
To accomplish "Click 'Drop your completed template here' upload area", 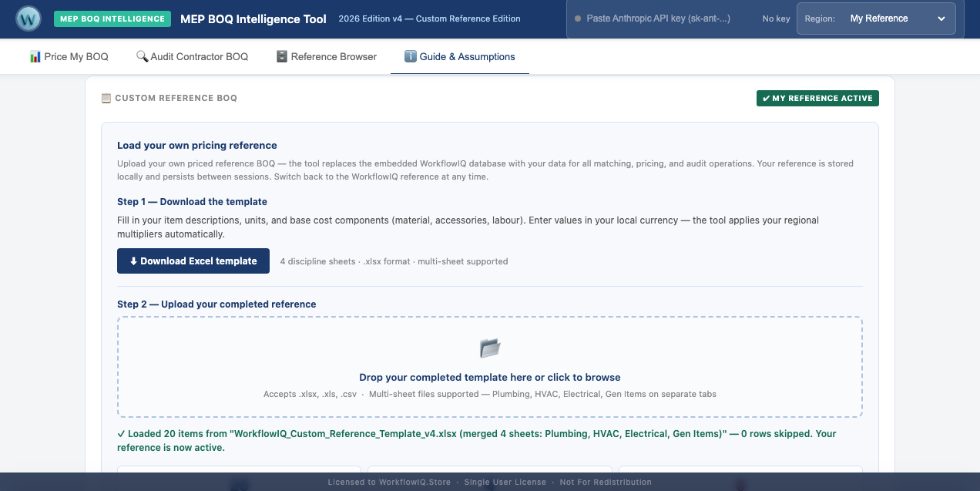I will click(490, 367).
